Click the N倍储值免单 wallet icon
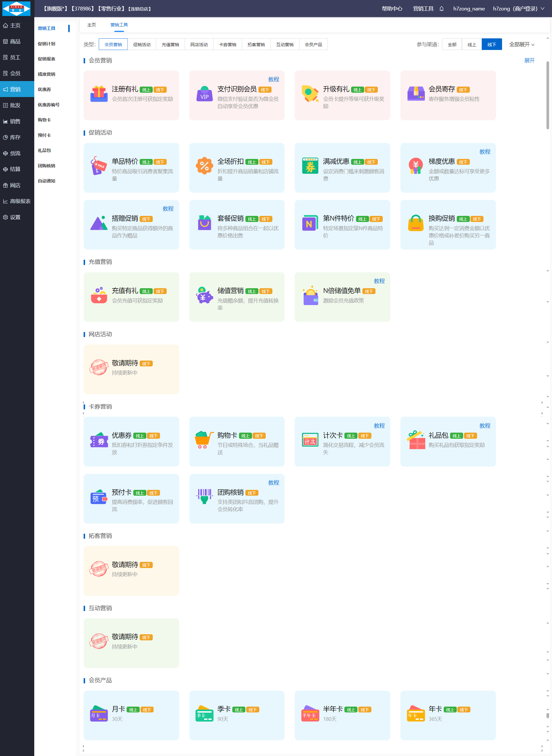The width and height of the screenshot is (552, 756). pos(310,295)
